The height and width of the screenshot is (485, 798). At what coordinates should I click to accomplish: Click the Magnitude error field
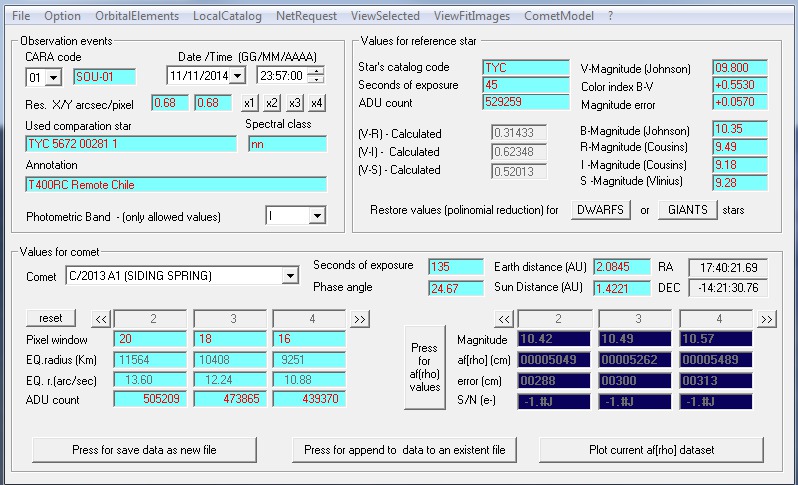pos(739,102)
